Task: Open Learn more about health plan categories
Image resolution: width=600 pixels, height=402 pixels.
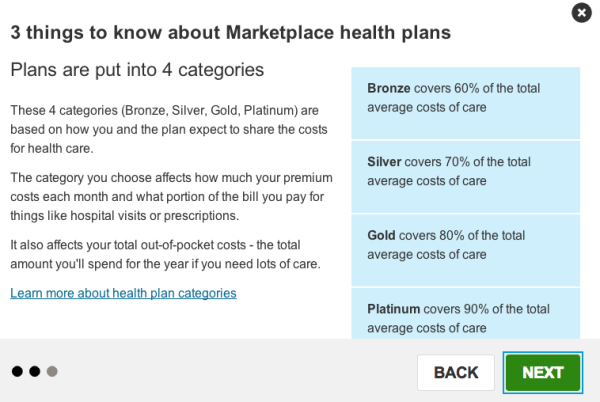Action: click(x=123, y=293)
